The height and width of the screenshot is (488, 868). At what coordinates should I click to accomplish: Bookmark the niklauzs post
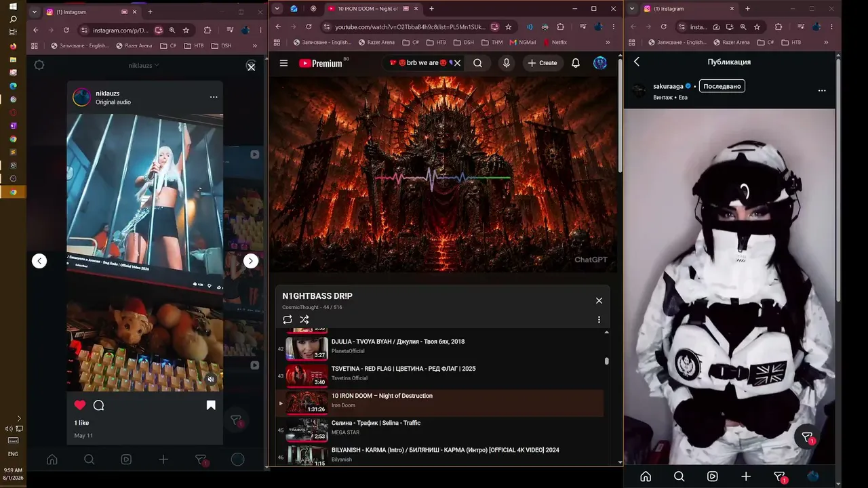point(211,405)
